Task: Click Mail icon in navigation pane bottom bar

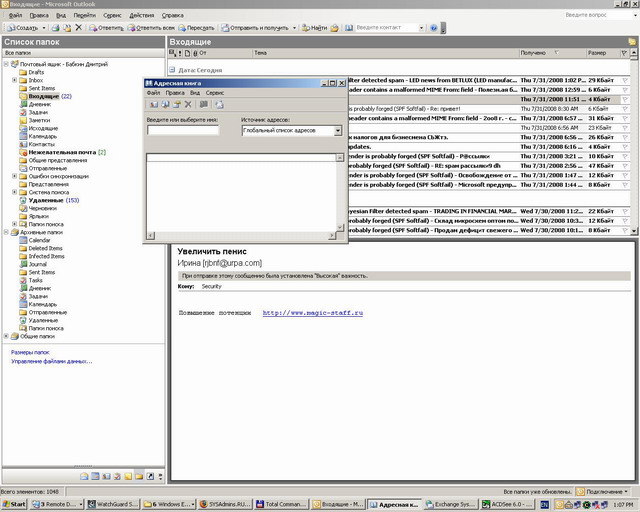Action: [84, 476]
